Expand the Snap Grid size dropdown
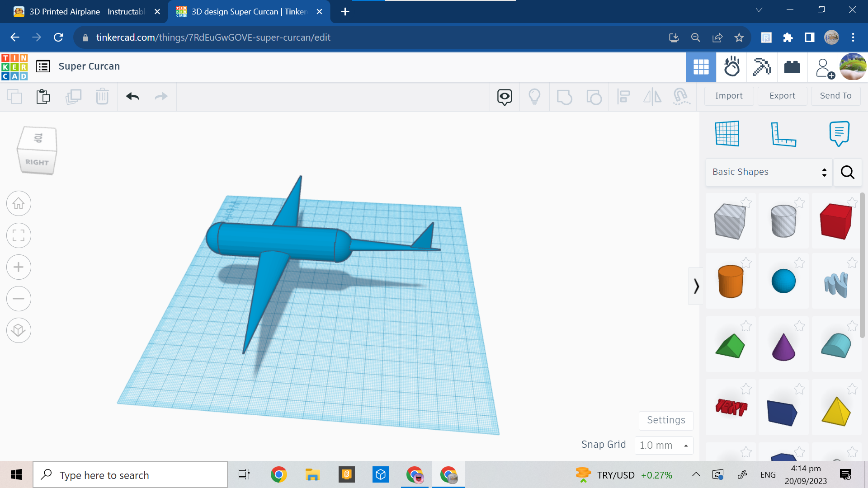The height and width of the screenshot is (488, 868). (x=663, y=446)
